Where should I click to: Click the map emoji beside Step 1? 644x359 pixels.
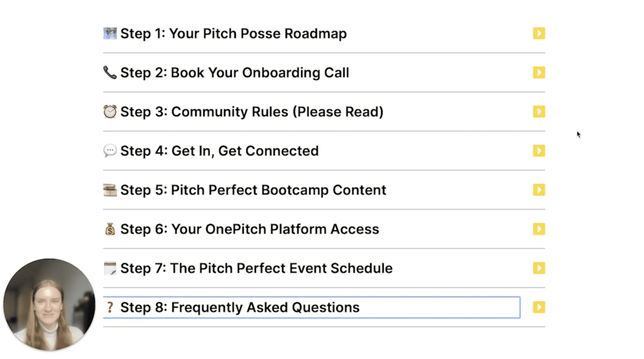[x=110, y=33]
